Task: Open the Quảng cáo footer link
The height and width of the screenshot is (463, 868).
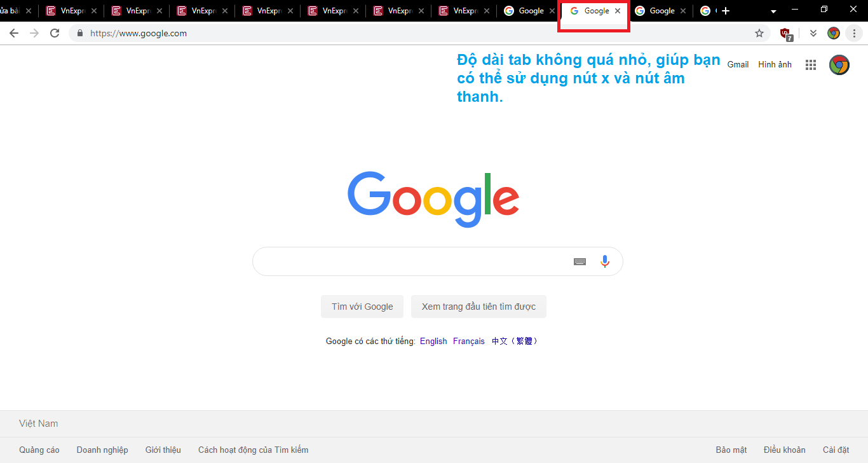Action: tap(39, 450)
